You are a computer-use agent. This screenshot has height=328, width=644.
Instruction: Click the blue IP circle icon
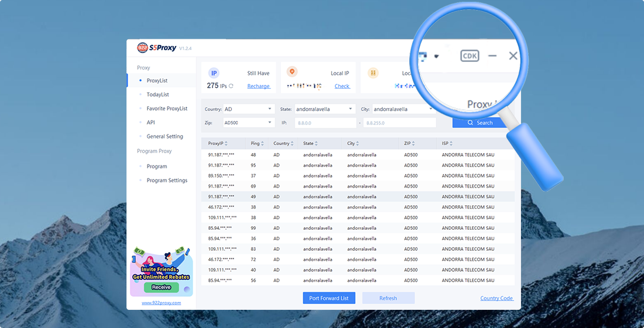coord(214,73)
